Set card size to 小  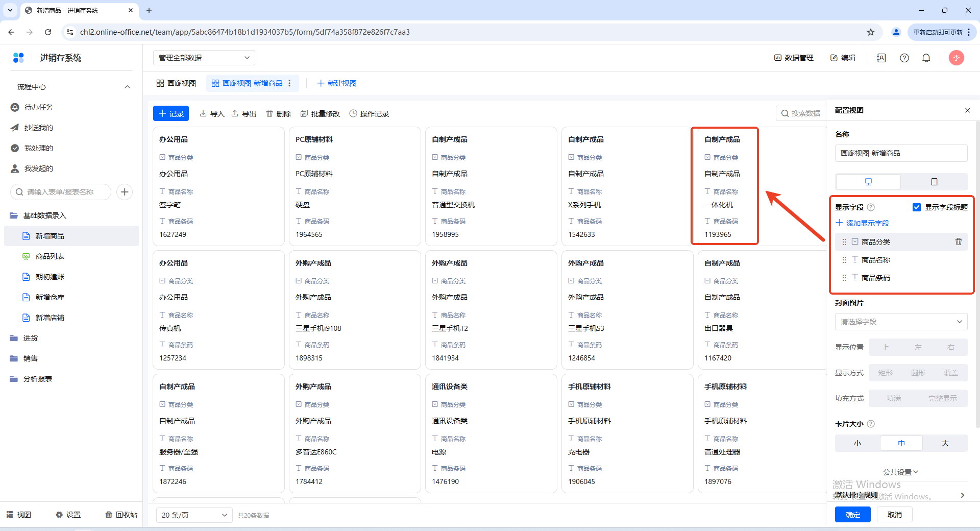857,443
